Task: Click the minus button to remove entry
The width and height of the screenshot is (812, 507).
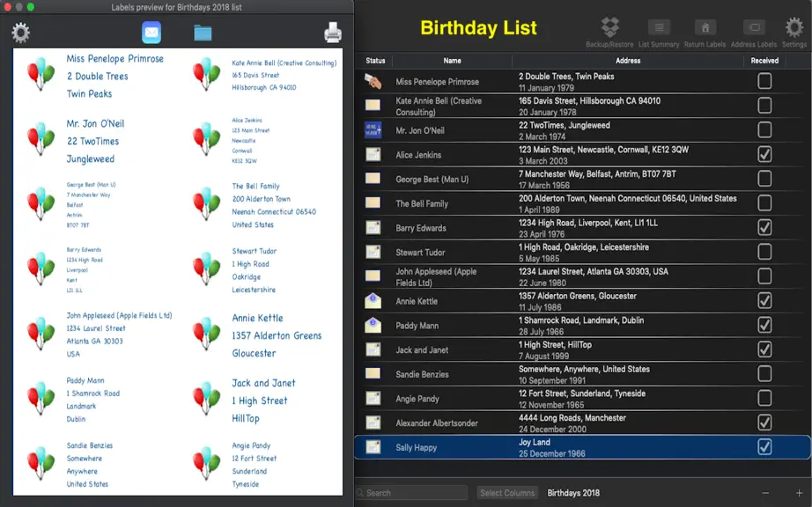Action: pyautogui.click(x=765, y=493)
